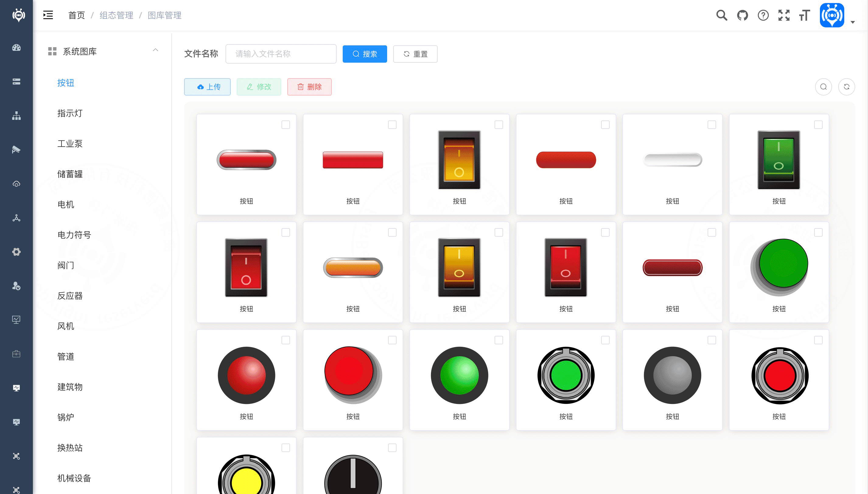Open the dark red rounded bar thumbnail
Image resolution: width=868 pixels, height=494 pixels.
pos(673,268)
